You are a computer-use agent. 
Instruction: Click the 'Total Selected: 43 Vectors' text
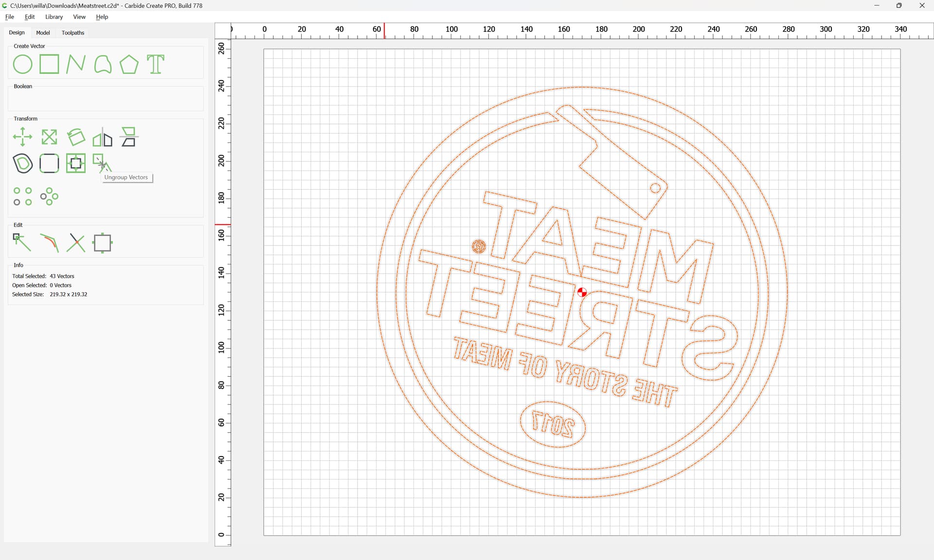[x=43, y=276]
